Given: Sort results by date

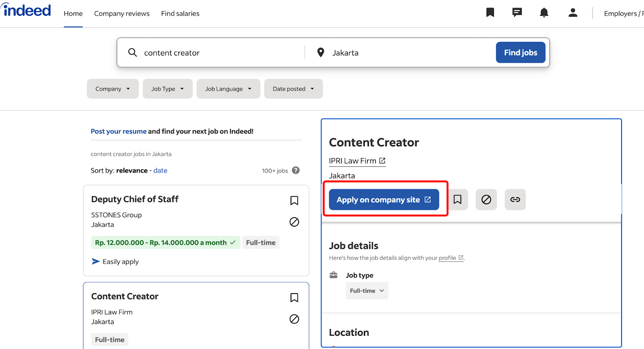Looking at the screenshot, I should click(160, 170).
